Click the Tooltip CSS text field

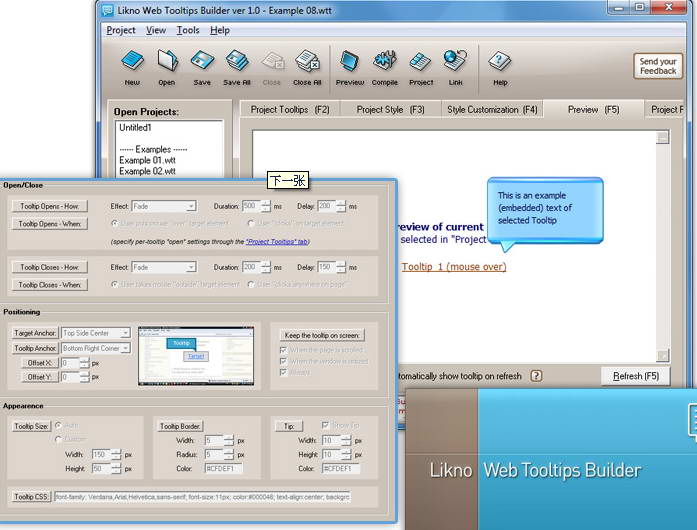tap(203, 497)
